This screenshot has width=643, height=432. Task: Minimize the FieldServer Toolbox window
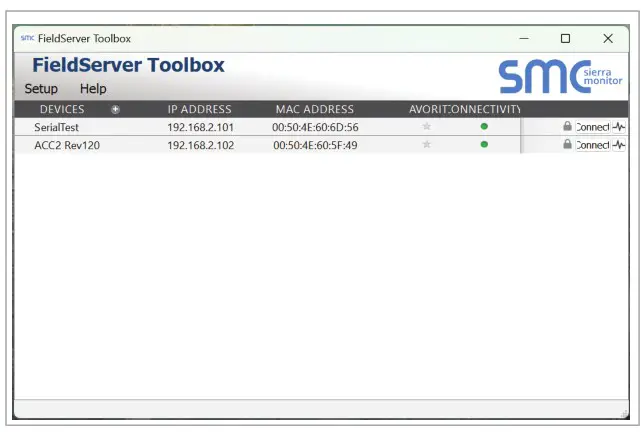click(x=524, y=39)
